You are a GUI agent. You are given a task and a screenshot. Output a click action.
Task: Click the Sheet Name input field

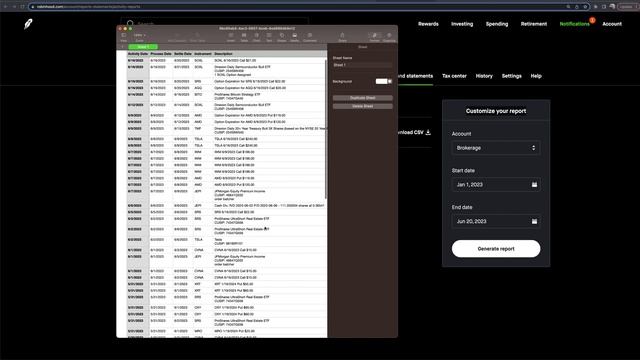[x=362, y=65]
